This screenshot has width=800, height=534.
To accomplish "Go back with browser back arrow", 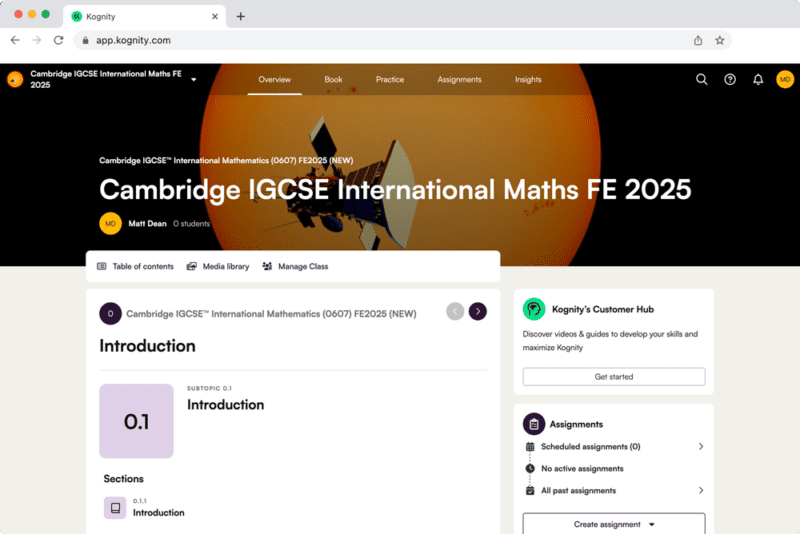I will [x=15, y=40].
